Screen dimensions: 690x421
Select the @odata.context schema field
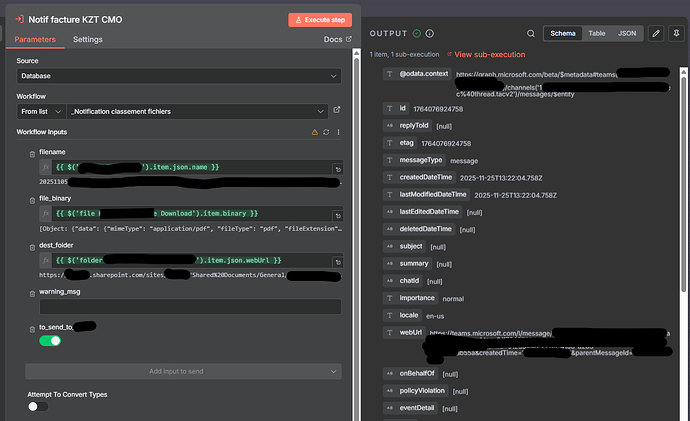click(x=417, y=74)
